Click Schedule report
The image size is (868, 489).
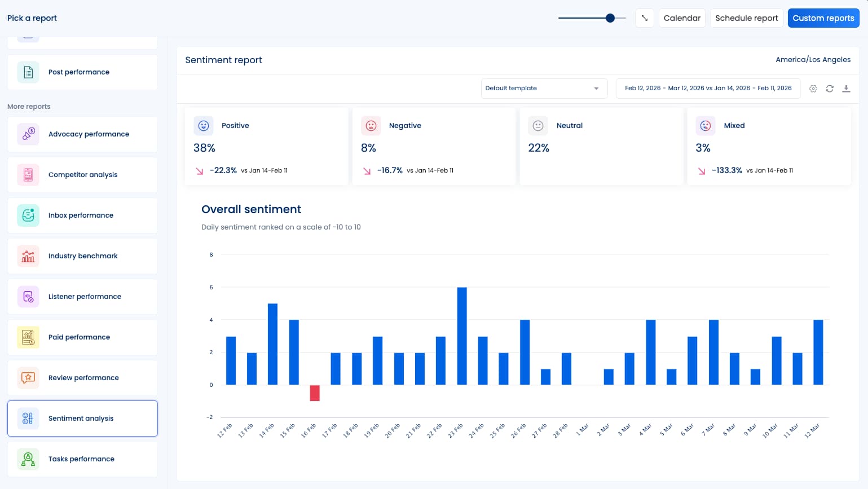(x=746, y=18)
